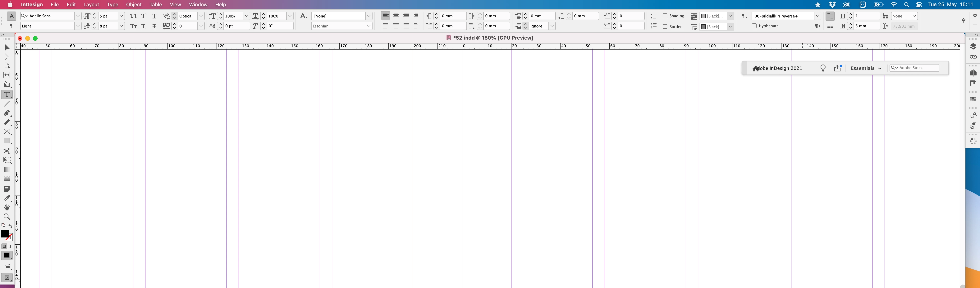Toggle the Hyphenate checkbox

754,26
